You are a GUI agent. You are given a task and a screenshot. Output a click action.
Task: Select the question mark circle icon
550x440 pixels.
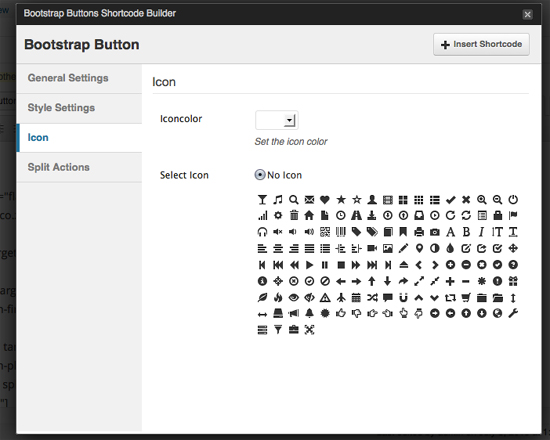click(513, 265)
